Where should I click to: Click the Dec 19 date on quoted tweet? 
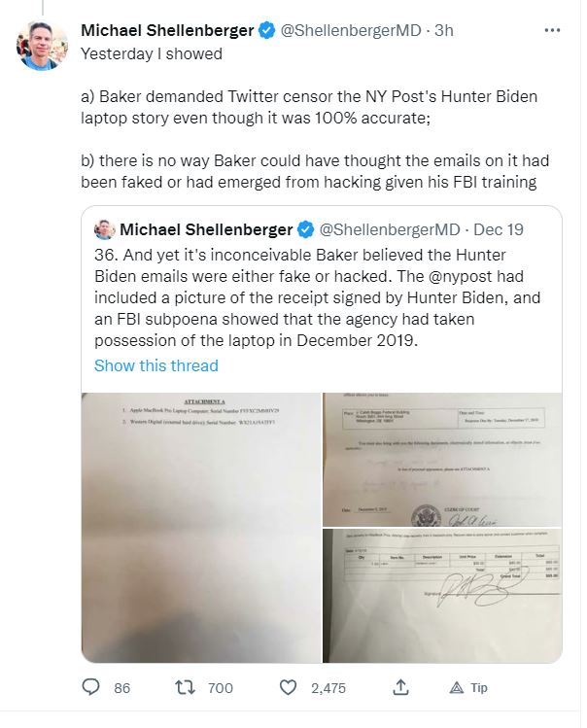[x=501, y=230]
